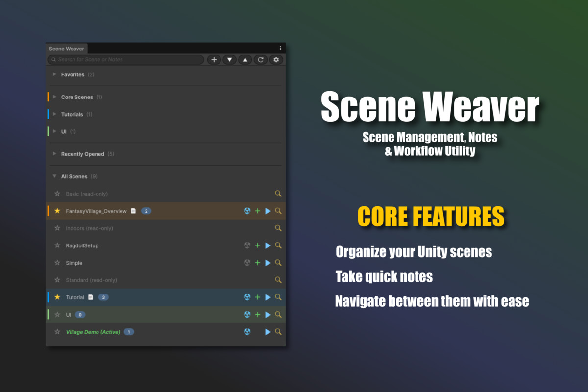The height and width of the screenshot is (392, 588).
Task: Click the collapse-all down arrow button
Action: point(229,60)
